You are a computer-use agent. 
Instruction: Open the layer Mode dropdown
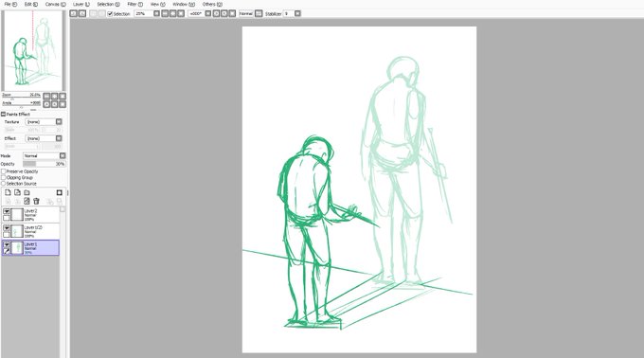(x=63, y=155)
